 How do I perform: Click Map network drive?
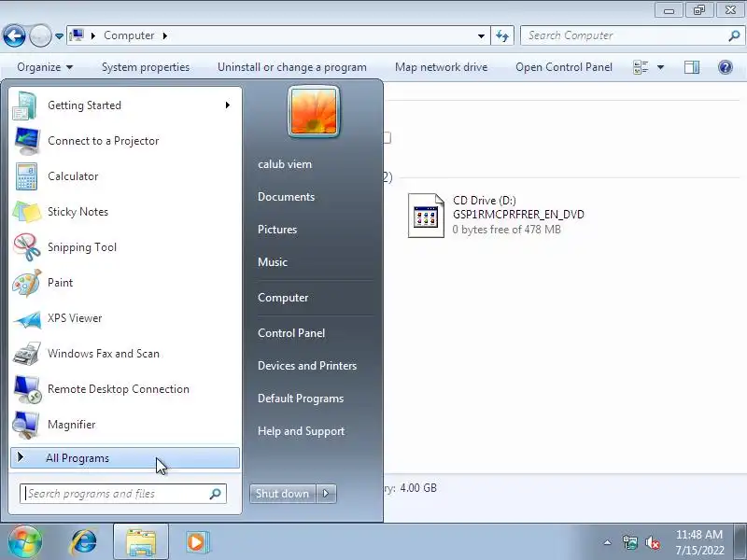click(441, 67)
